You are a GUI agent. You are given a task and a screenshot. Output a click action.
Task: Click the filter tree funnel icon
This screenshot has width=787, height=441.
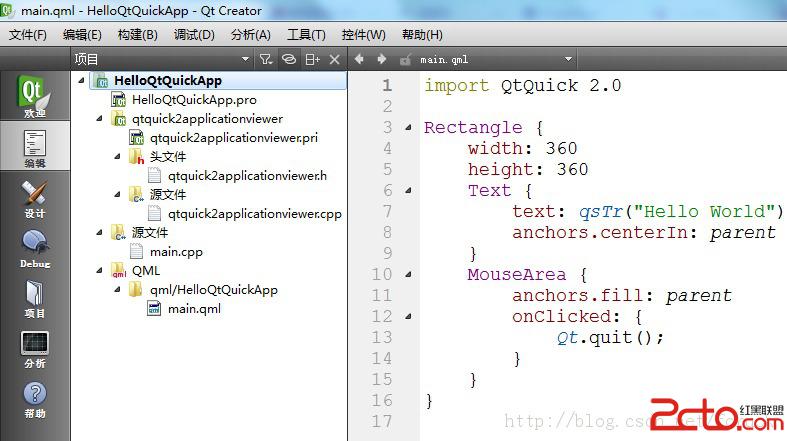pos(266,59)
